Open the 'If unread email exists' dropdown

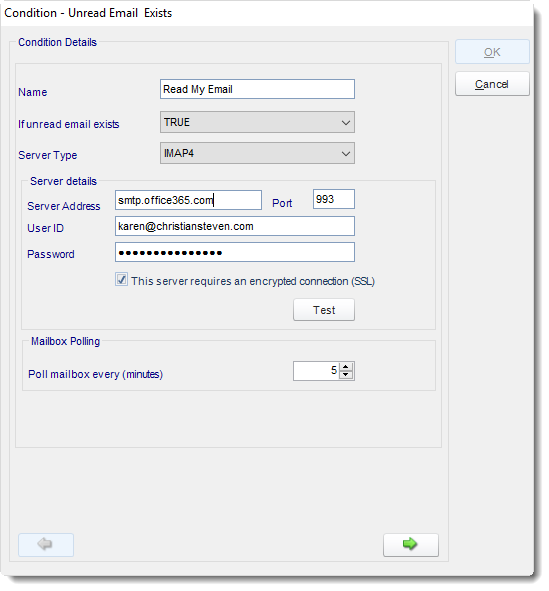[257, 122]
